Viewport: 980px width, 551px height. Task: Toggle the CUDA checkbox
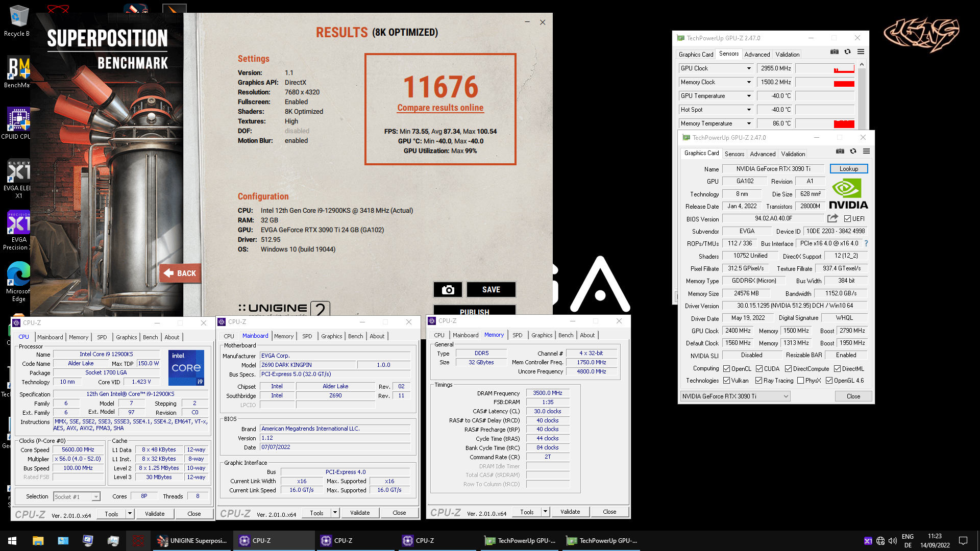[759, 369]
